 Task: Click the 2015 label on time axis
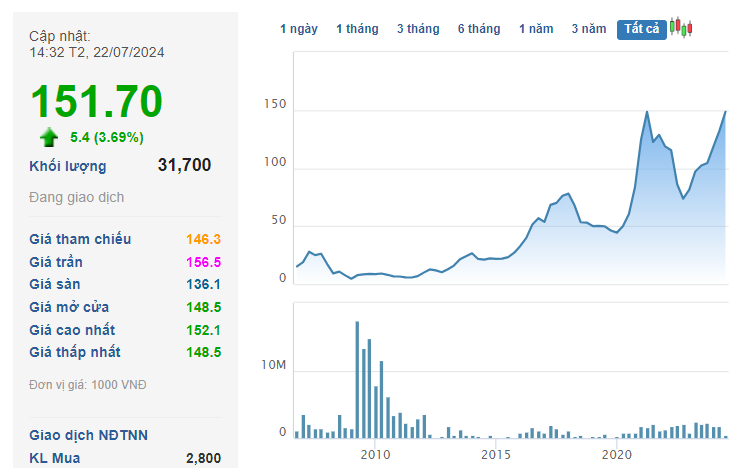496,456
